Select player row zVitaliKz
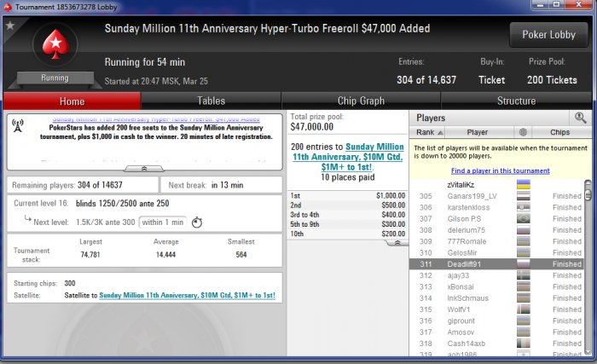 click(x=496, y=185)
